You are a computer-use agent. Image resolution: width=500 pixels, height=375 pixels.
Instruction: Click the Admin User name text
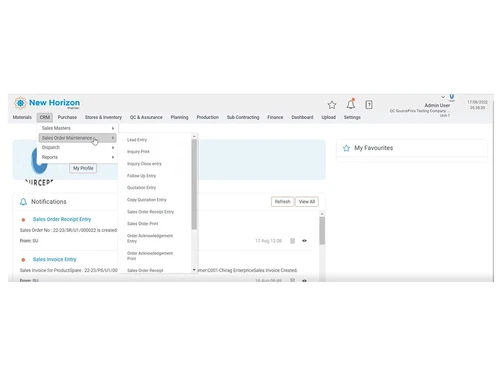point(437,105)
